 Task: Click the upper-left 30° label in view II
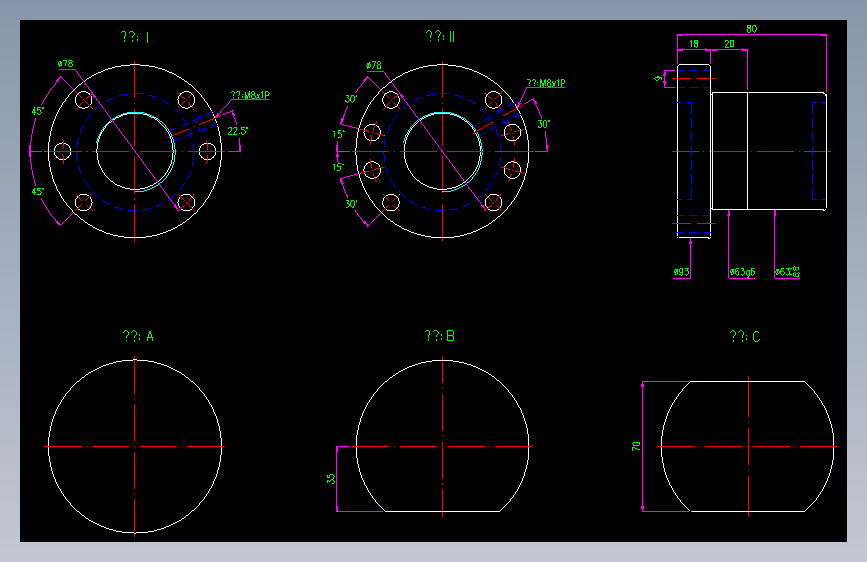point(351,99)
